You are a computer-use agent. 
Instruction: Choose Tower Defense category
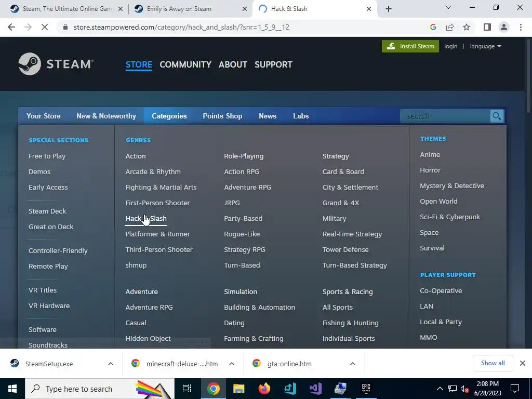(x=345, y=250)
